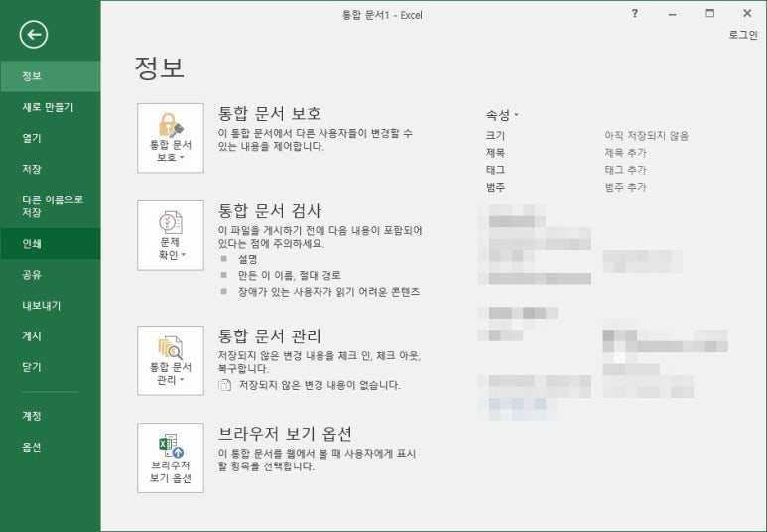Click the 브라우저 보기 옵션 button
The image size is (767, 532).
(x=171, y=459)
